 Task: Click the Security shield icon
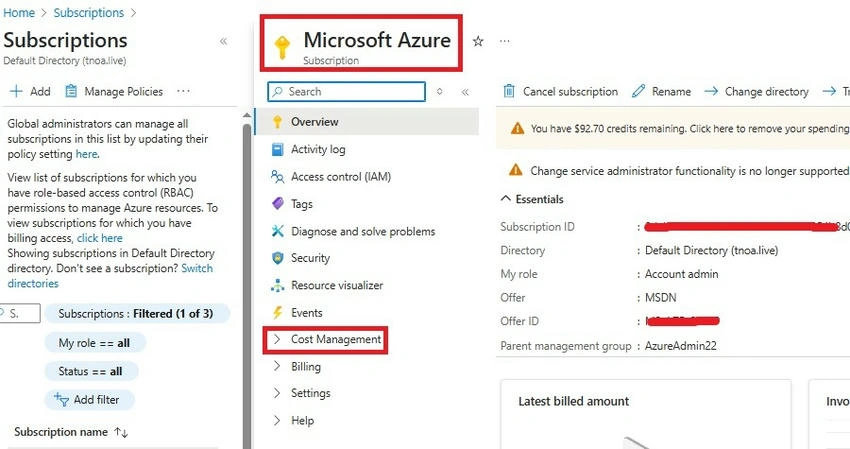tap(277, 258)
